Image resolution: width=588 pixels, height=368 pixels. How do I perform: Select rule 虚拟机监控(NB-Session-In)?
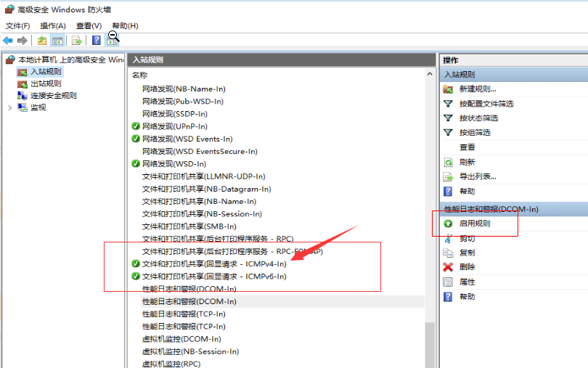(190, 351)
